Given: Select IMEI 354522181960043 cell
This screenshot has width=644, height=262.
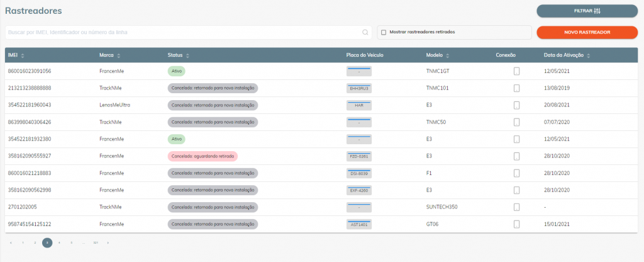Looking at the screenshot, I should click(x=30, y=105).
